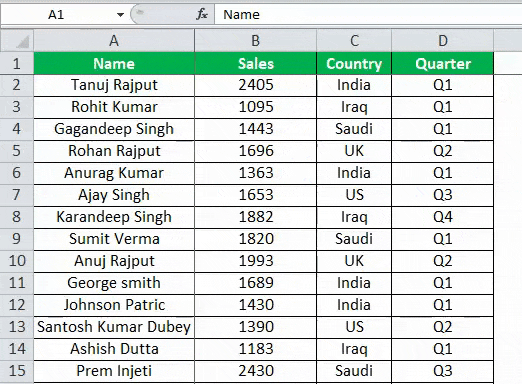Click Iraq in Rohit Kumar's row

354,107
